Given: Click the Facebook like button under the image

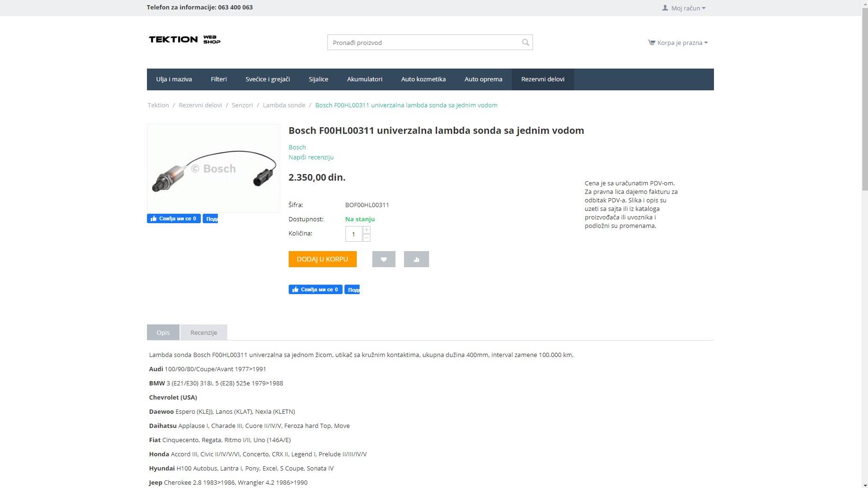Looking at the screenshot, I should tap(173, 218).
